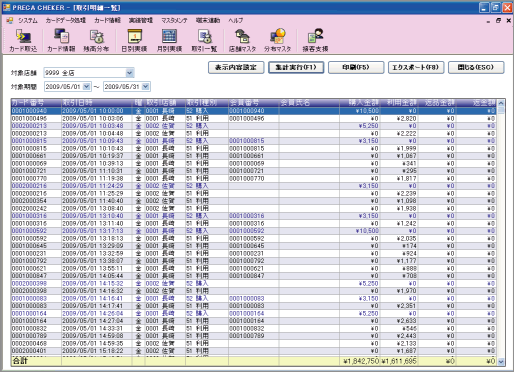Viewport: 514px width, 372px height.
Task: Click the 閉じる(ESC) close button
Action: click(476, 67)
